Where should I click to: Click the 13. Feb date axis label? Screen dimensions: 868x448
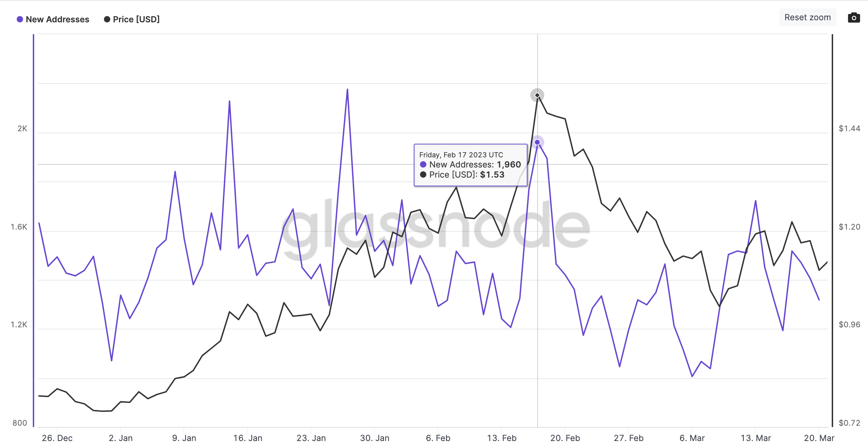coord(501,438)
